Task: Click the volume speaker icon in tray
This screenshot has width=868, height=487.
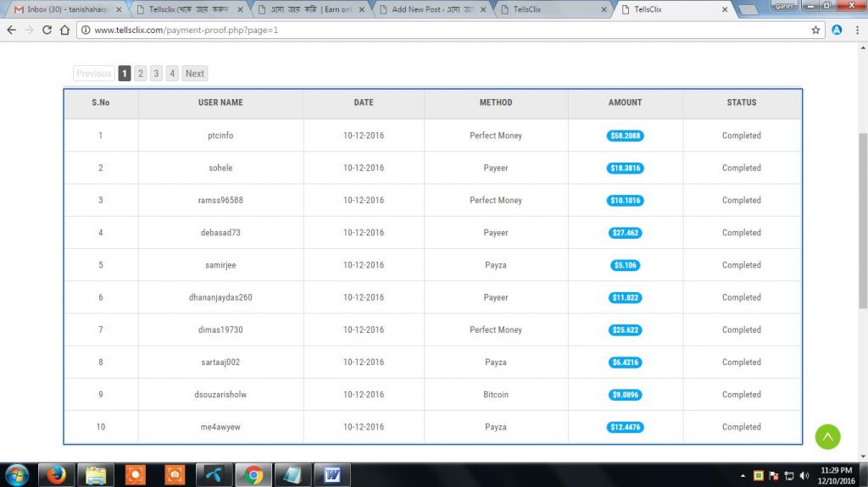Action: 804,475
